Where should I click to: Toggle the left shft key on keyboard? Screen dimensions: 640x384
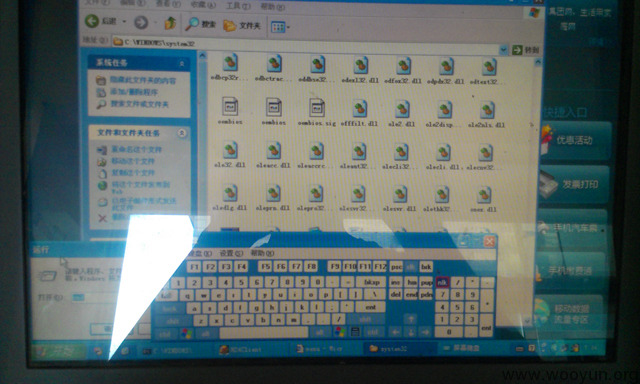[x=173, y=321]
